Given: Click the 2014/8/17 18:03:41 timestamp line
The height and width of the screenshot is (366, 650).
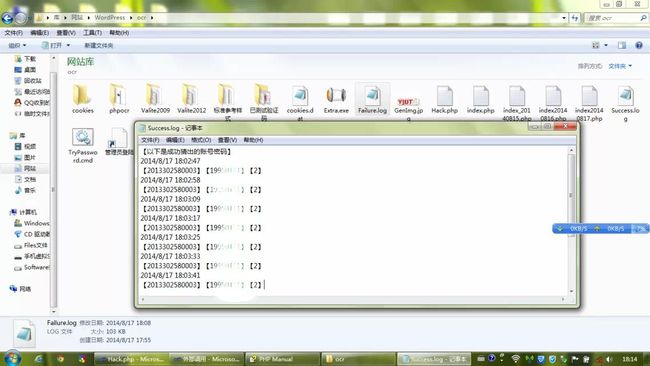Looking at the screenshot, I should coord(170,275).
